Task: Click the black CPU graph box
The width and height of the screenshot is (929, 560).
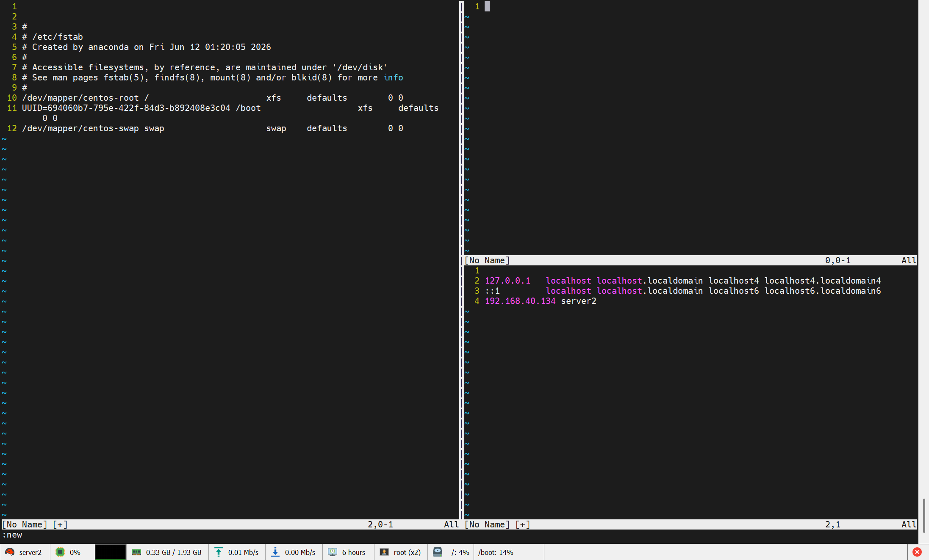Action: [x=110, y=552]
